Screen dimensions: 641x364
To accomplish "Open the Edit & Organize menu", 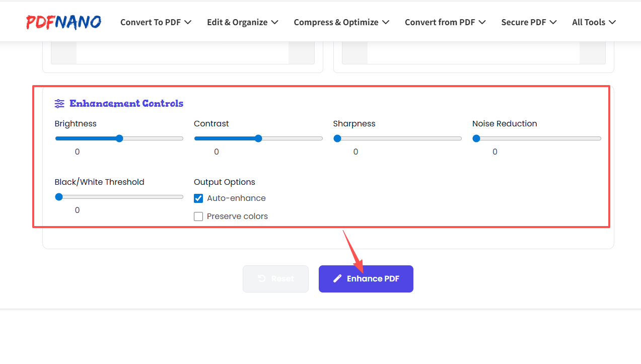I will 242,22.
